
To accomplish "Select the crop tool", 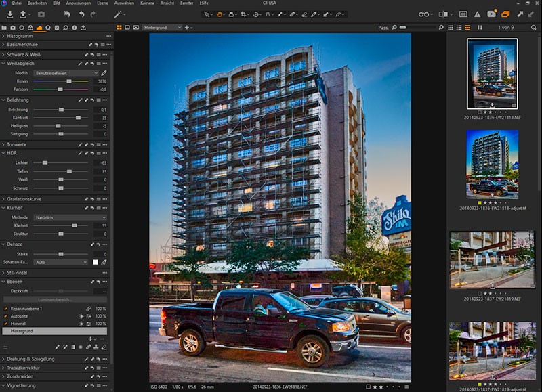I will click(x=243, y=14).
